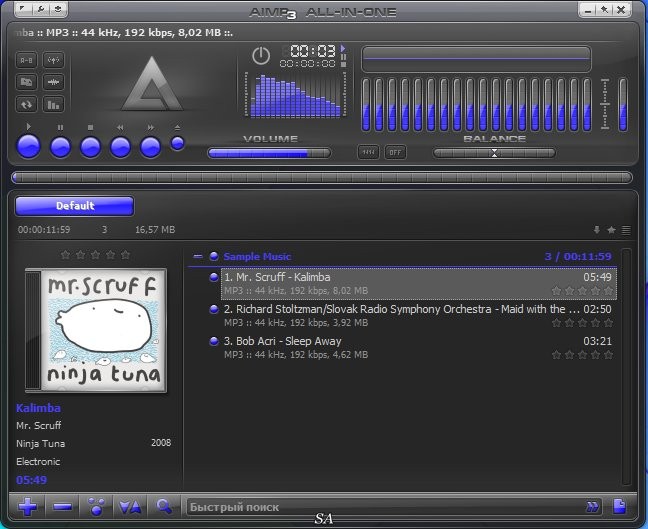Click the Быстрый поиск quick search field
The image size is (648, 529).
[x=384, y=507]
